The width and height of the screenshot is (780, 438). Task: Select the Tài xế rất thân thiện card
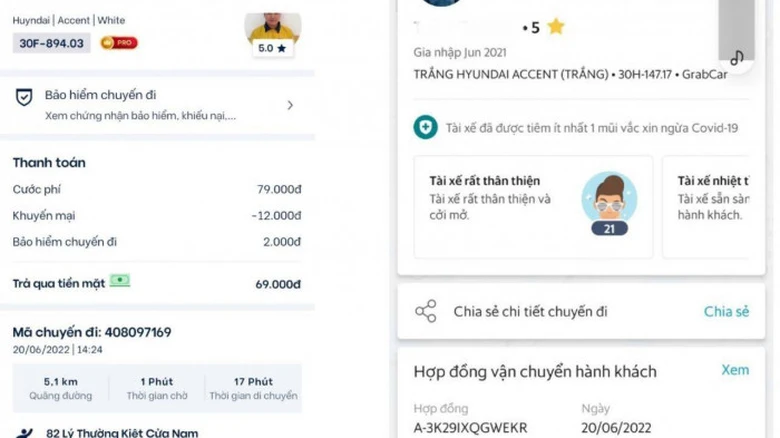point(533,206)
